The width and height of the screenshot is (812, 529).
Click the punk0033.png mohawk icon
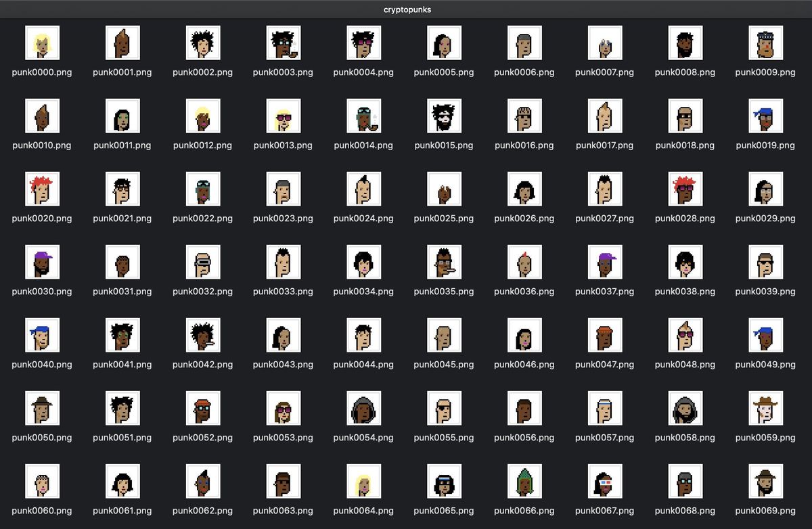click(284, 262)
